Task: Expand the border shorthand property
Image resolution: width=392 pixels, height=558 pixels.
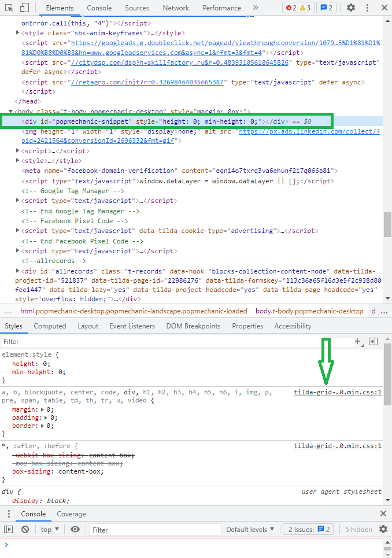Action: (43, 426)
